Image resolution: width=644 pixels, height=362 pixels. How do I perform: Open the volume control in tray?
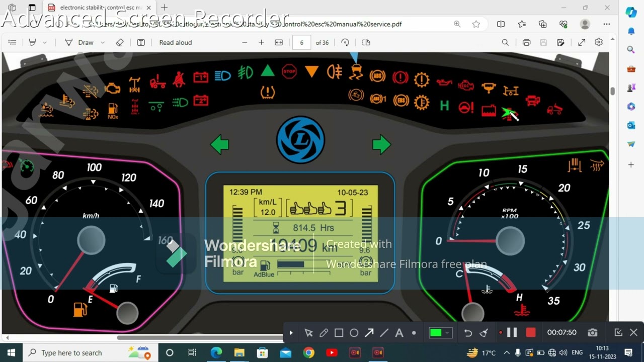click(x=563, y=352)
